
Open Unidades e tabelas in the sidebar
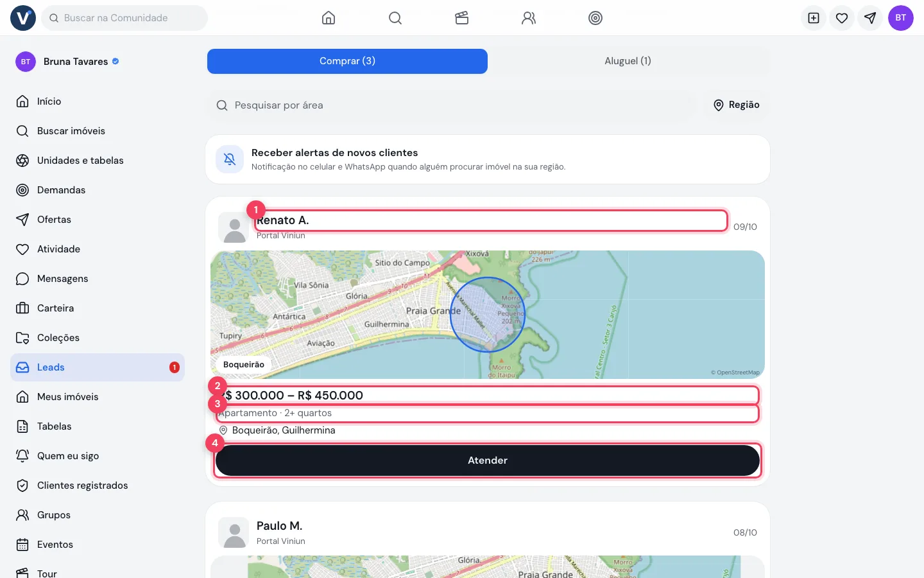click(x=98, y=161)
